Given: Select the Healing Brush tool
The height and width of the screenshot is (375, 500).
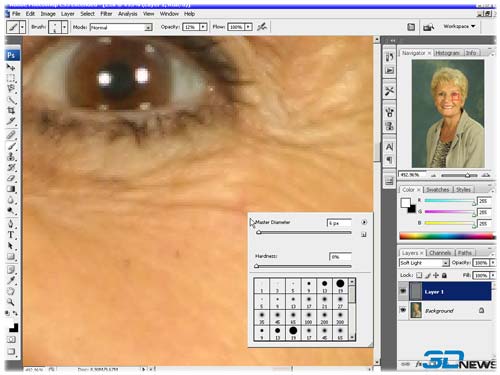Looking at the screenshot, I should (x=11, y=135).
